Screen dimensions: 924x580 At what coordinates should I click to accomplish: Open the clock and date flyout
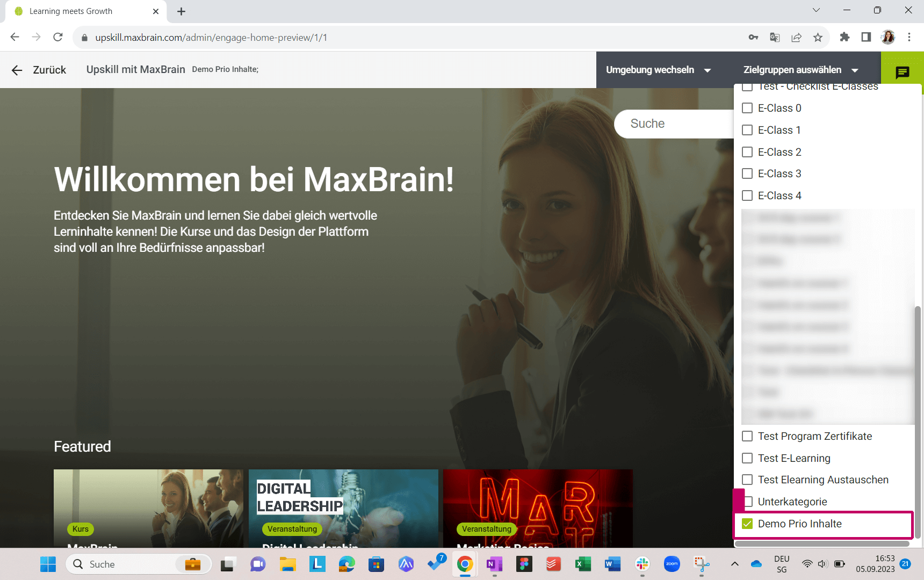point(876,564)
